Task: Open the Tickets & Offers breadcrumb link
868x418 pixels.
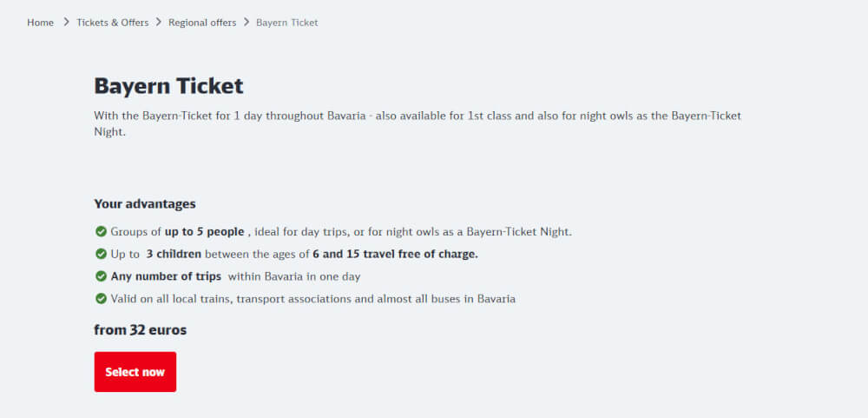Action: pos(112,23)
